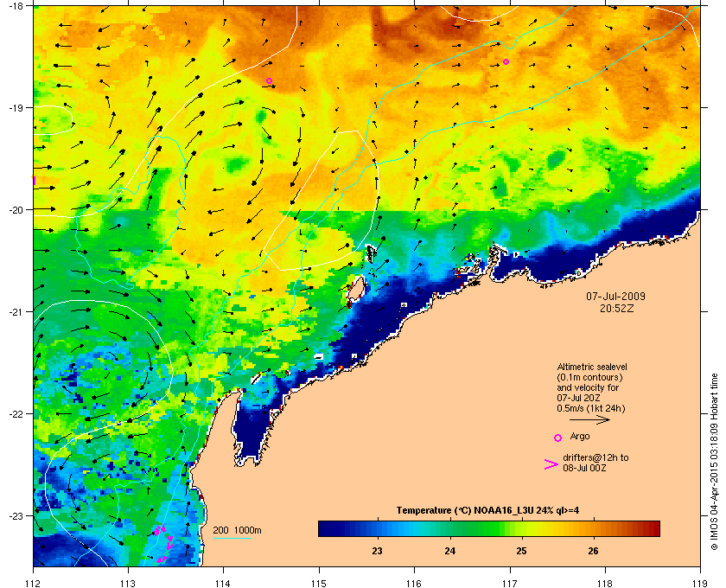The height and width of the screenshot is (588, 726).
Task: Click the 'Altimetric sealevel' legend text
Action: tap(592, 367)
